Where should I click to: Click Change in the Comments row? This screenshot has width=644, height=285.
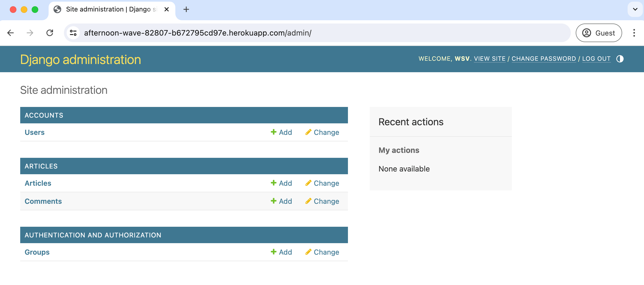322,201
